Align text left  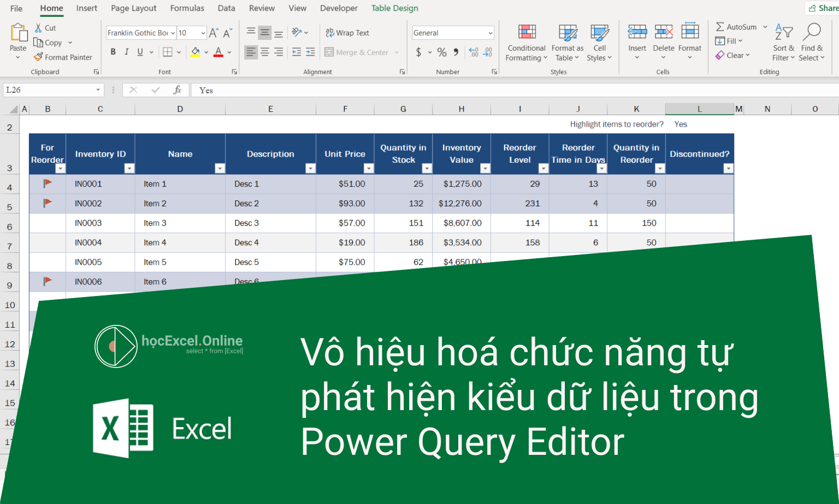point(251,52)
